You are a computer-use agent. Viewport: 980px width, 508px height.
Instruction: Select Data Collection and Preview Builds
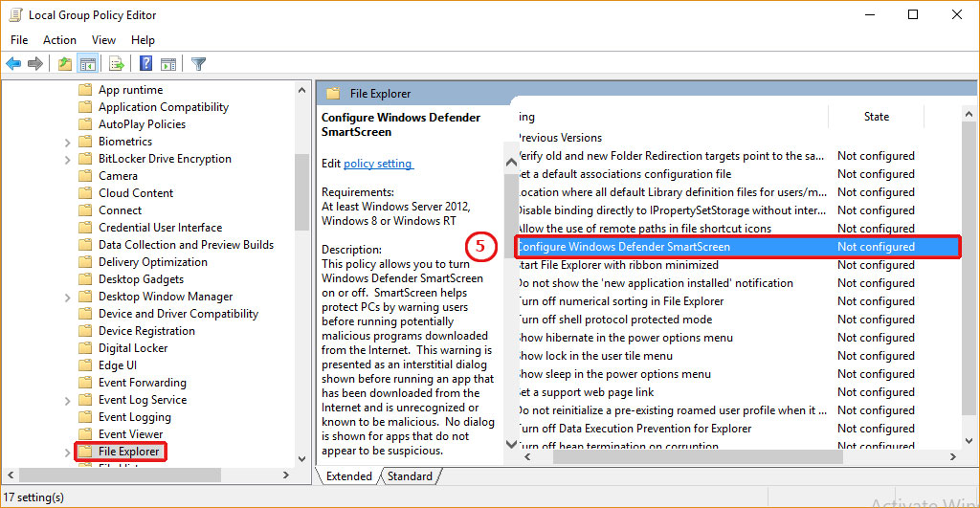click(186, 245)
